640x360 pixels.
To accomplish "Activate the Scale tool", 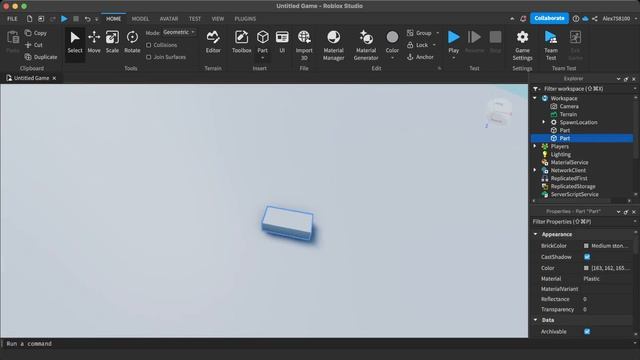I will [x=112, y=42].
